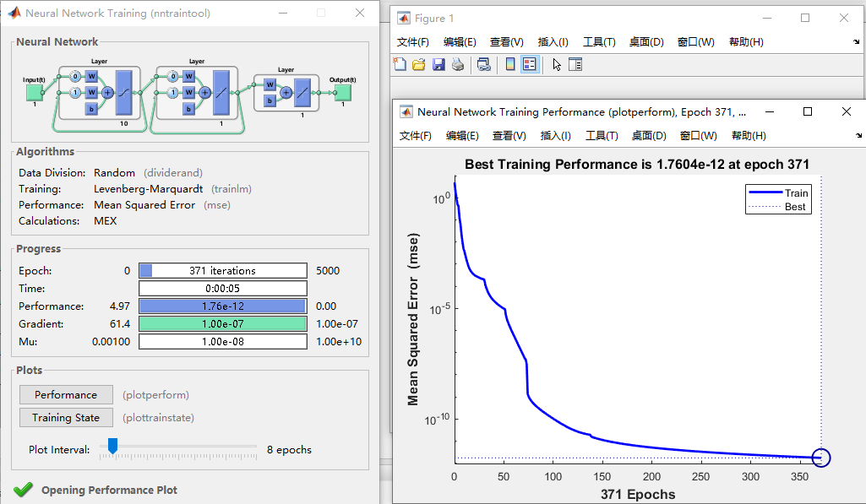Open 文件(F) menu in Training Performance window
The width and height of the screenshot is (866, 504).
pyautogui.click(x=416, y=135)
